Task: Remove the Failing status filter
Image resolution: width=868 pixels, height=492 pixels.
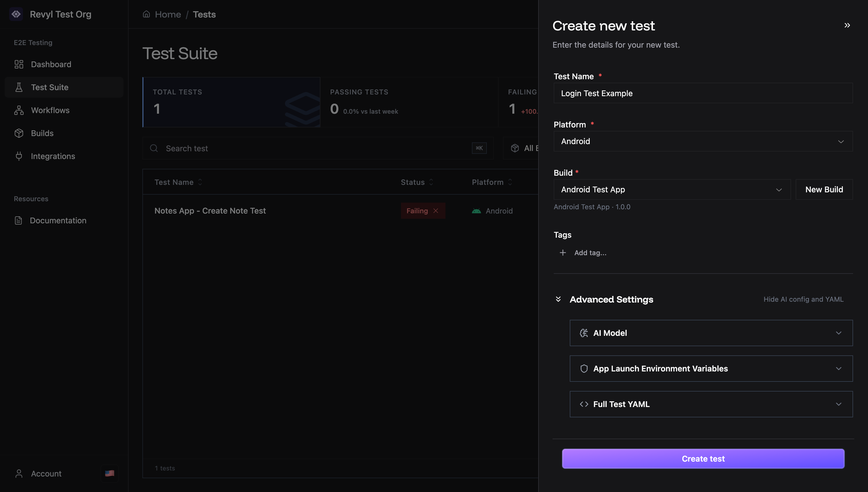Action: point(436,210)
